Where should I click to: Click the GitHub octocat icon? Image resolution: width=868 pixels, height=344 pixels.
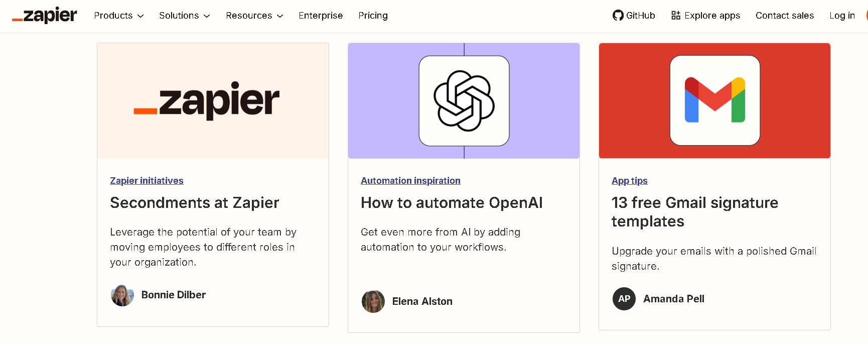[618, 16]
